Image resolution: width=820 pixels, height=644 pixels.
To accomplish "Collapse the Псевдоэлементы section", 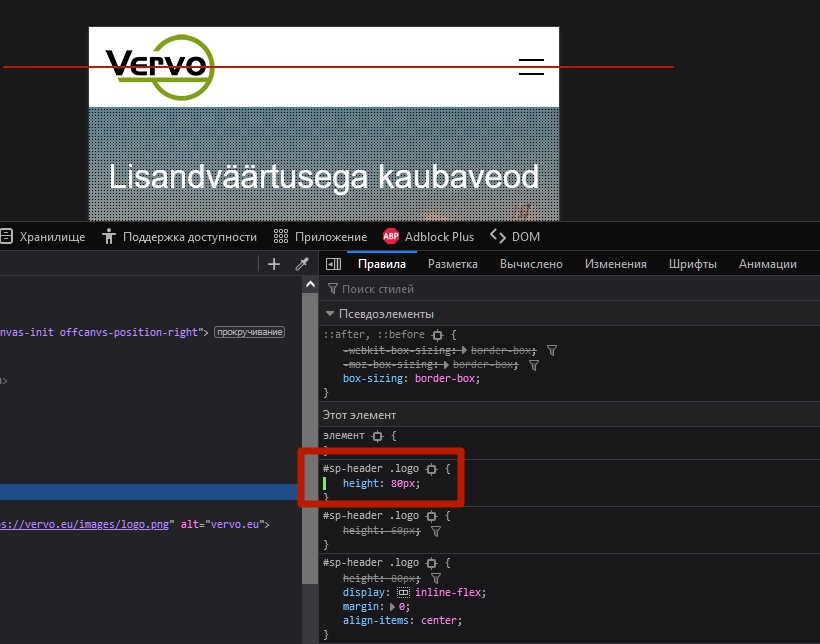I will coord(330,314).
